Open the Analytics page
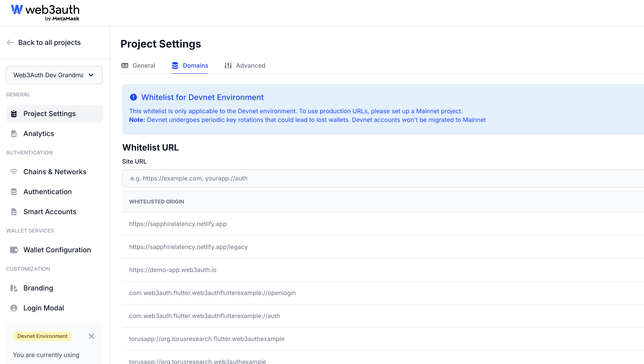This screenshot has height=364, width=644. pos(54,134)
